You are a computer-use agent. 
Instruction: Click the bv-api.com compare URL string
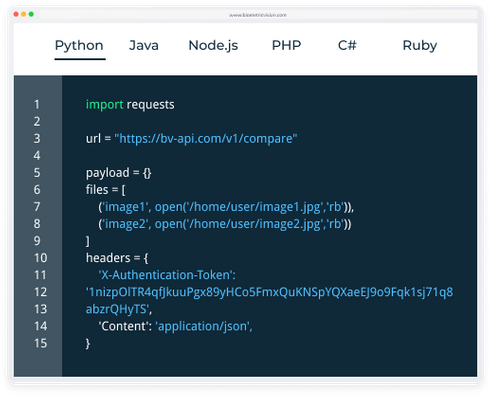tap(206, 138)
